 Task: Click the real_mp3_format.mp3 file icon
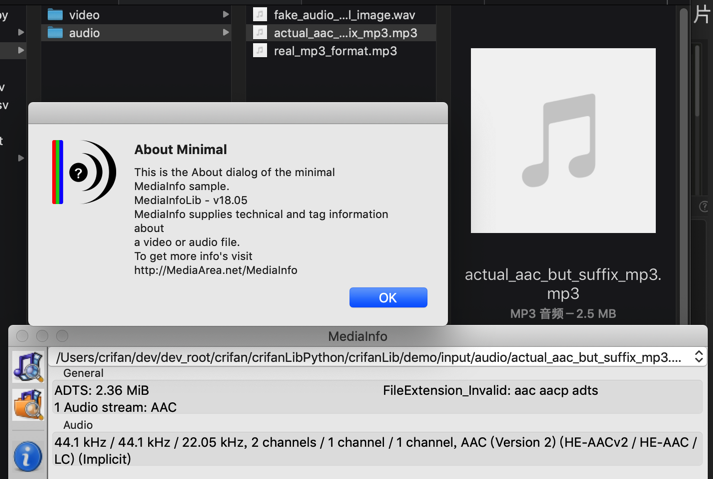point(260,50)
